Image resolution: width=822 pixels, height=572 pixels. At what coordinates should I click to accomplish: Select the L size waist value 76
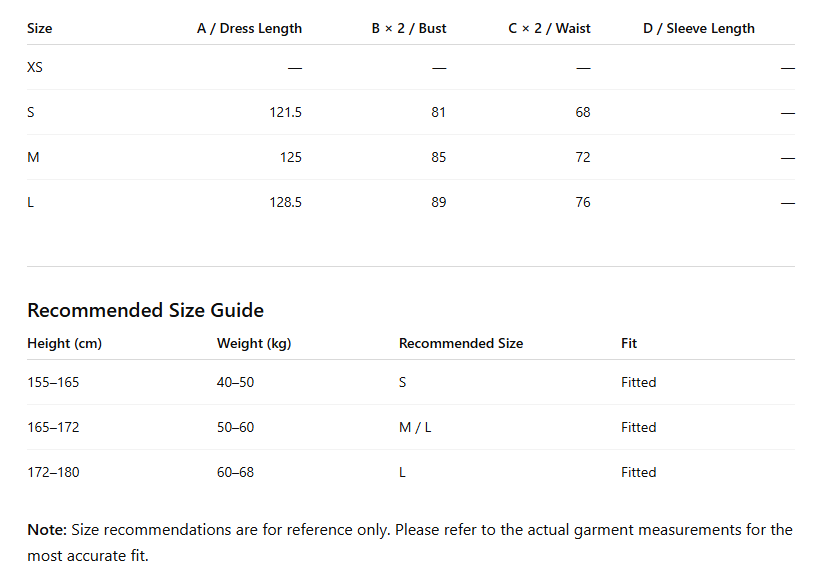pyautogui.click(x=583, y=202)
